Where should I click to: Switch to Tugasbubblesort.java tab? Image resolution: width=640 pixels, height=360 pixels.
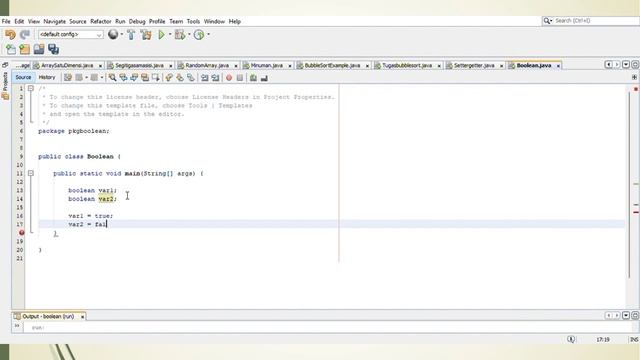(x=407, y=65)
